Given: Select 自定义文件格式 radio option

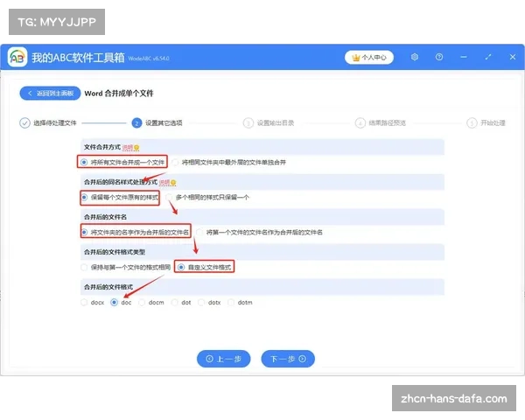Looking at the screenshot, I should coord(204,267).
